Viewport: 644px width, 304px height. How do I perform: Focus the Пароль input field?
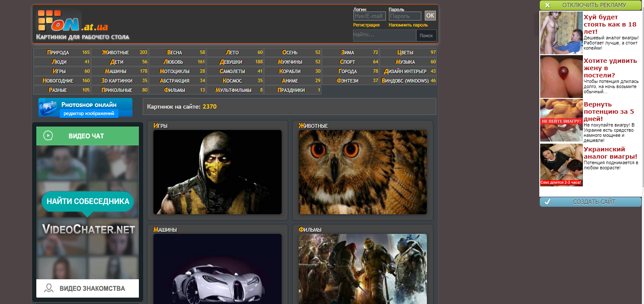[405, 16]
